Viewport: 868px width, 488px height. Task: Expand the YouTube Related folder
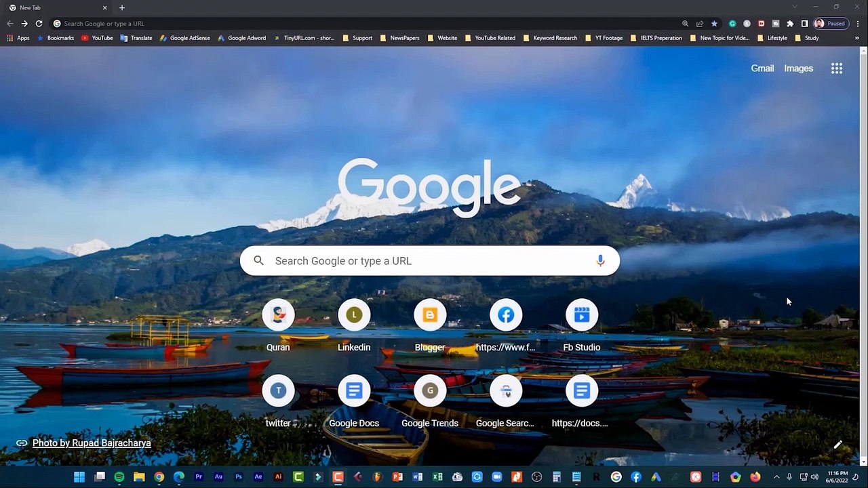pyautogui.click(x=490, y=38)
